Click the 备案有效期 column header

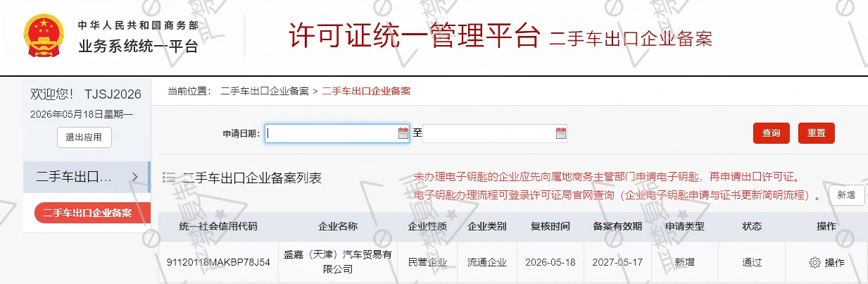pos(617,226)
